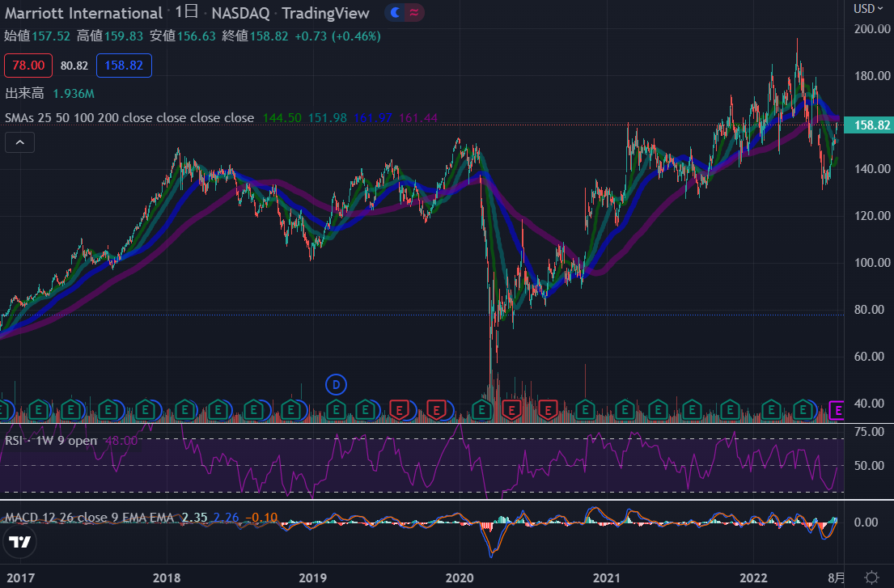The image size is (894, 588).
Task: Click the 1.936M volume value
Action: [x=74, y=94]
